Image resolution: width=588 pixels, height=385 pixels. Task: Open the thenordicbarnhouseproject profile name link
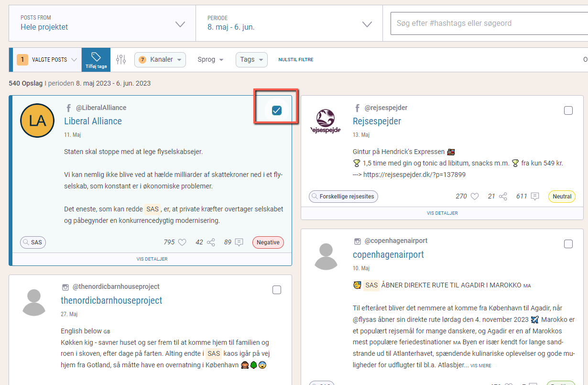click(111, 300)
